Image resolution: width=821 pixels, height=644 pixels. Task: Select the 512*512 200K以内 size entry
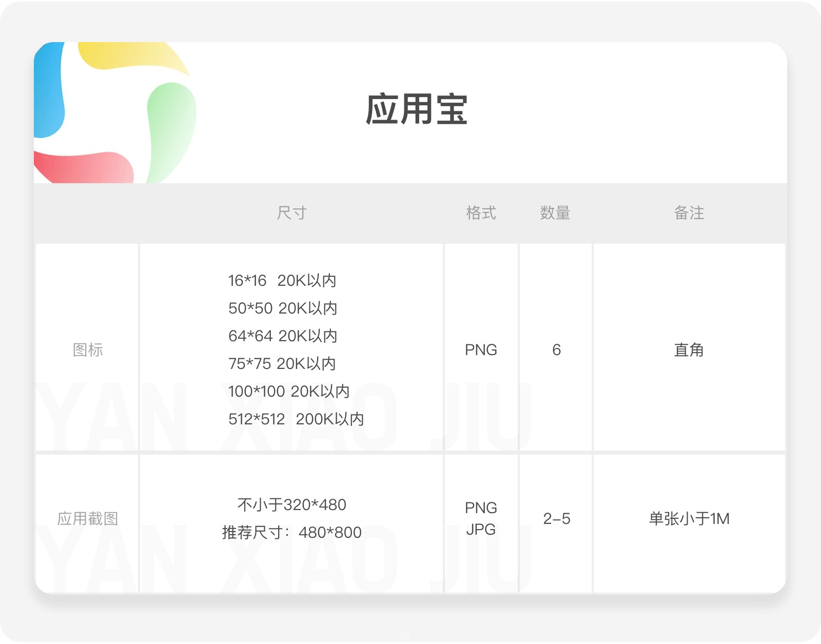(x=296, y=419)
